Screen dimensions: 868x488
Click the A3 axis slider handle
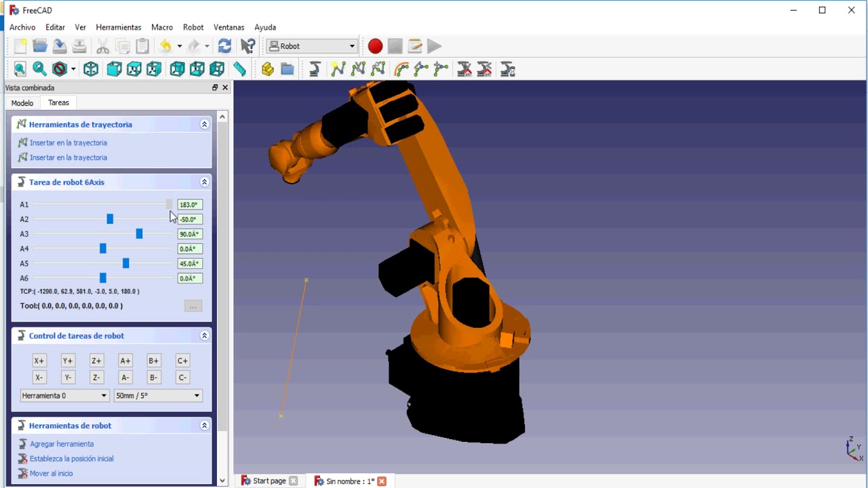pyautogui.click(x=139, y=234)
